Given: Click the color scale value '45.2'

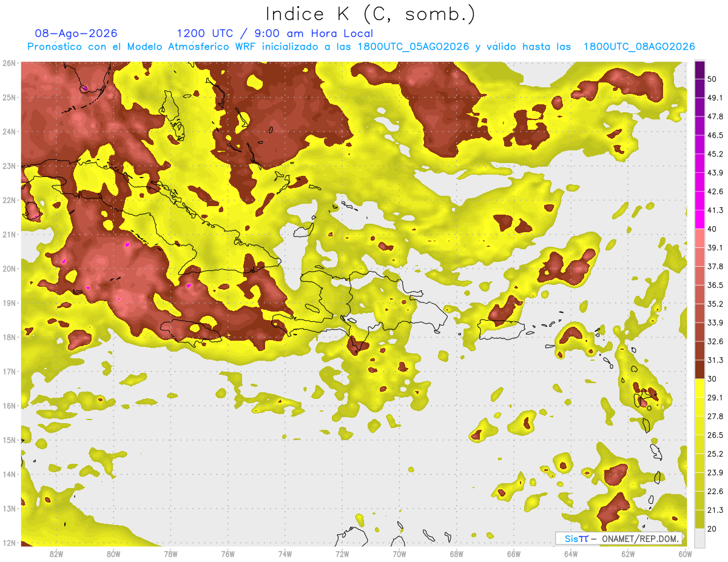Looking at the screenshot, I should [715, 154].
